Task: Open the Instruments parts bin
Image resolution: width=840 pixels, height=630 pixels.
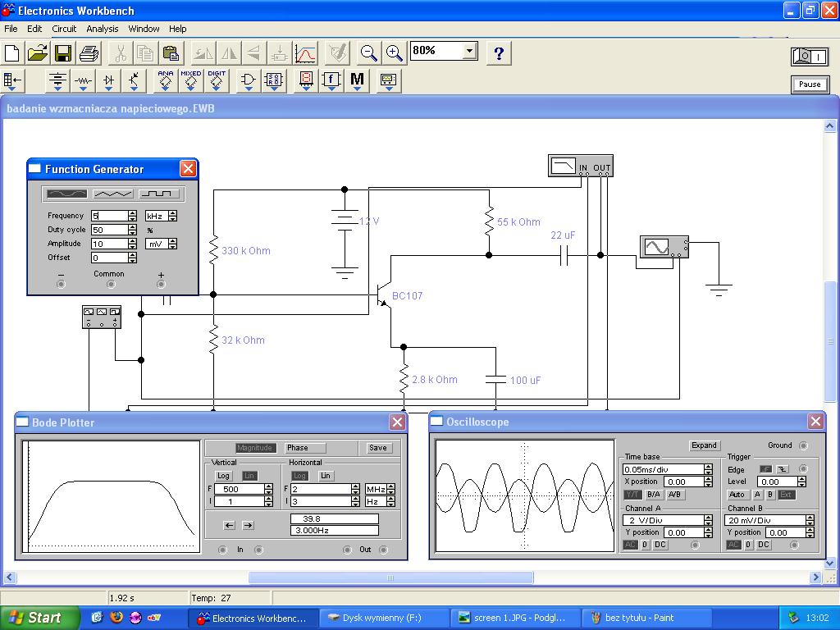Action: tap(388, 81)
